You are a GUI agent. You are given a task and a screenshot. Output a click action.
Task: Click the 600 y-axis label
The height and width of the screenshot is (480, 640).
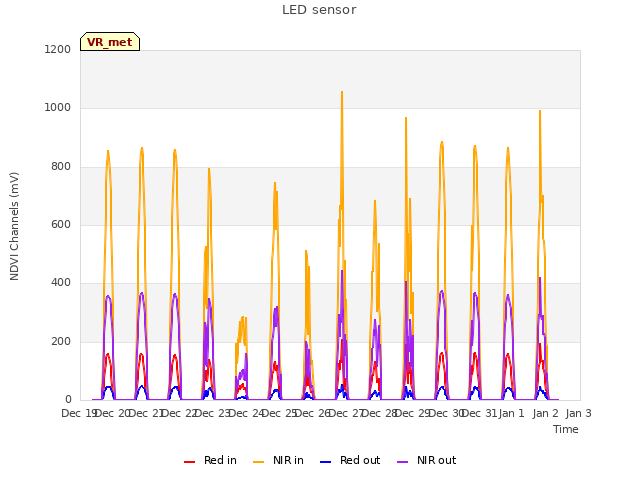61,224
